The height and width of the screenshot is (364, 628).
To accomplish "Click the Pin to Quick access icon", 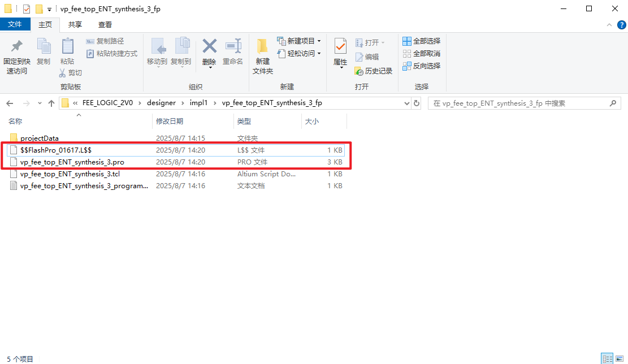I will point(16,46).
